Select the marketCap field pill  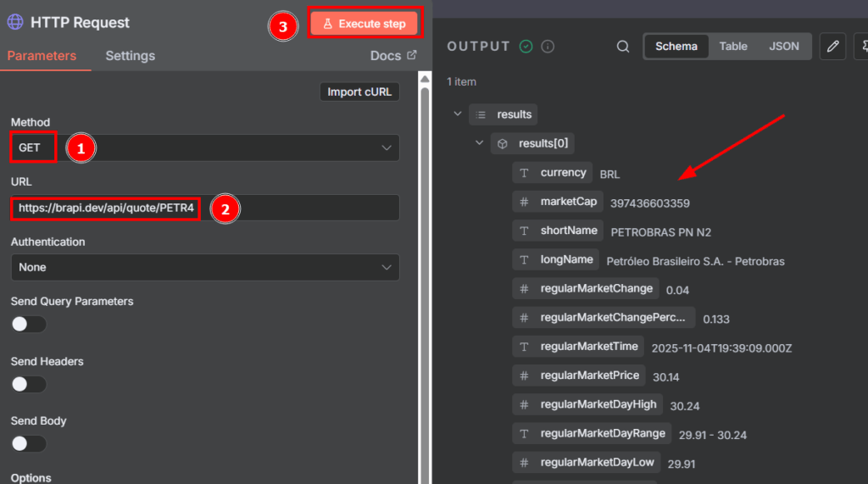pyautogui.click(x=558, y=202)
